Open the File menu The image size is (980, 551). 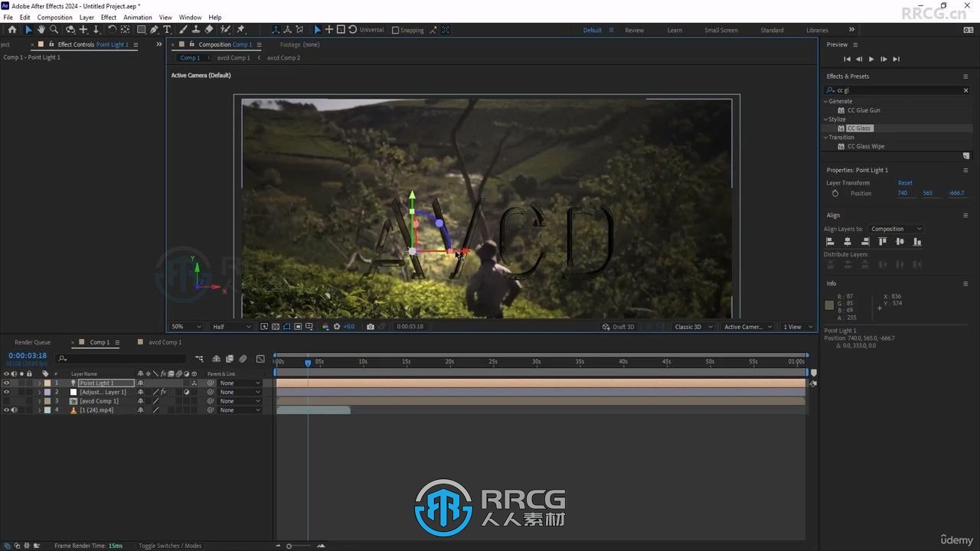click(x=8, y=17)
